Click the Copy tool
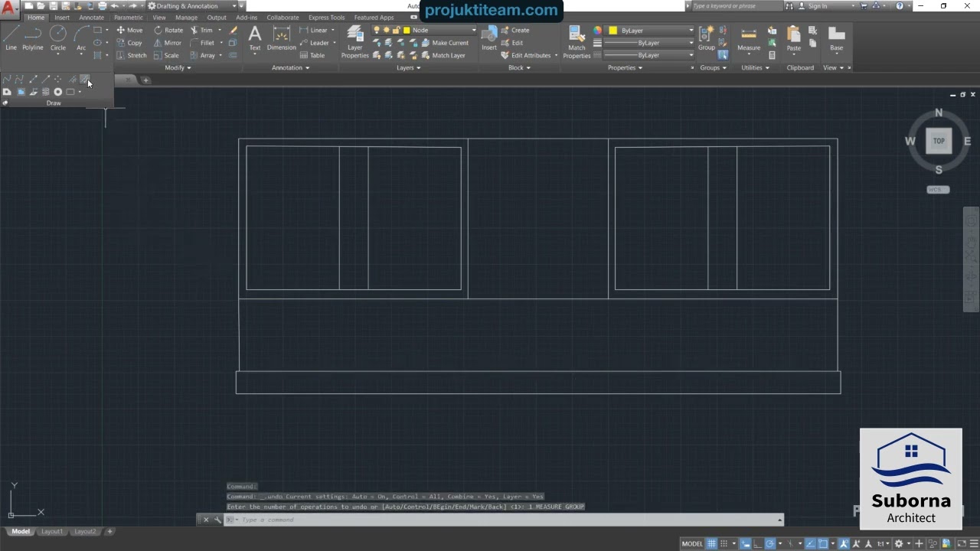This screenshot has height=551, width=980. pos(129,43)
